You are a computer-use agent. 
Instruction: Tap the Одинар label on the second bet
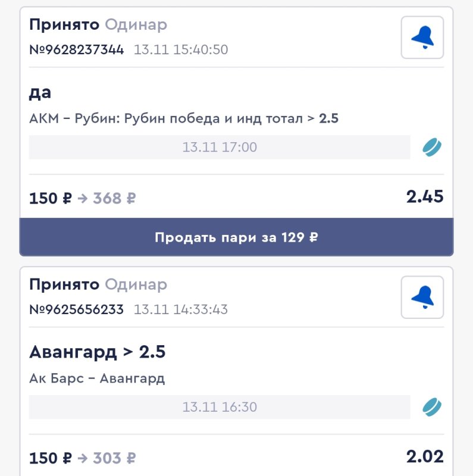pos(136,284)
